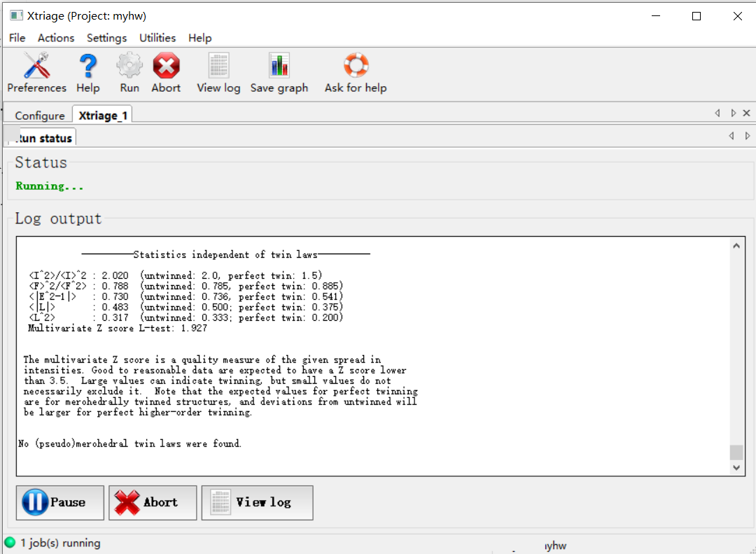Open the Help menu
Screen dimensions: 756x554
(x=199, y=38)
